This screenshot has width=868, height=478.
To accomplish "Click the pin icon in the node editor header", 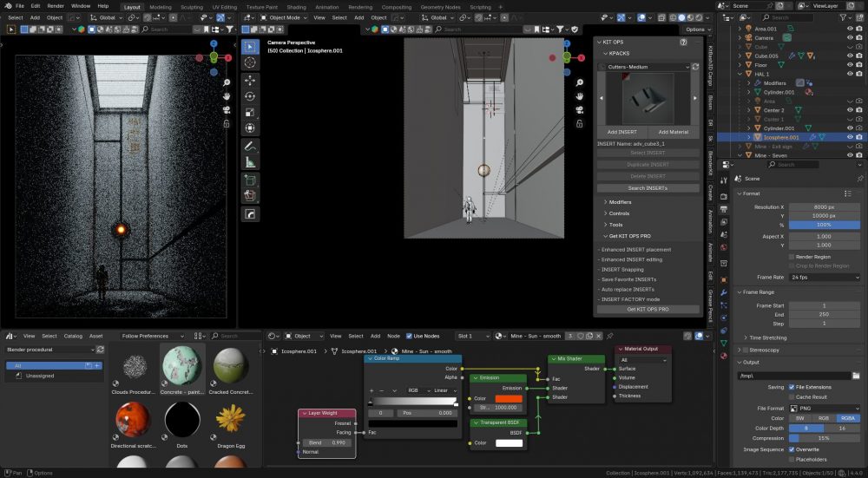I will [x=609, y=336].
